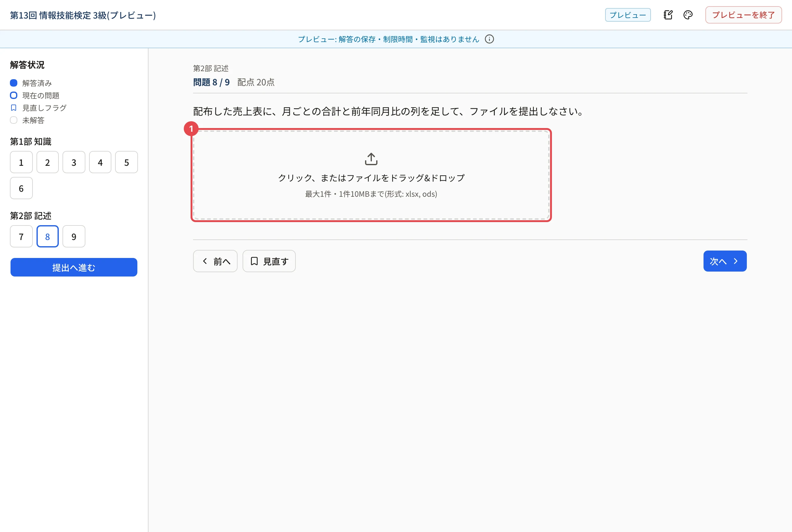This screenshot has width=792, height=532.
Task: Click the 問題 8 / 9 heading text
Action: coord(211,83)
